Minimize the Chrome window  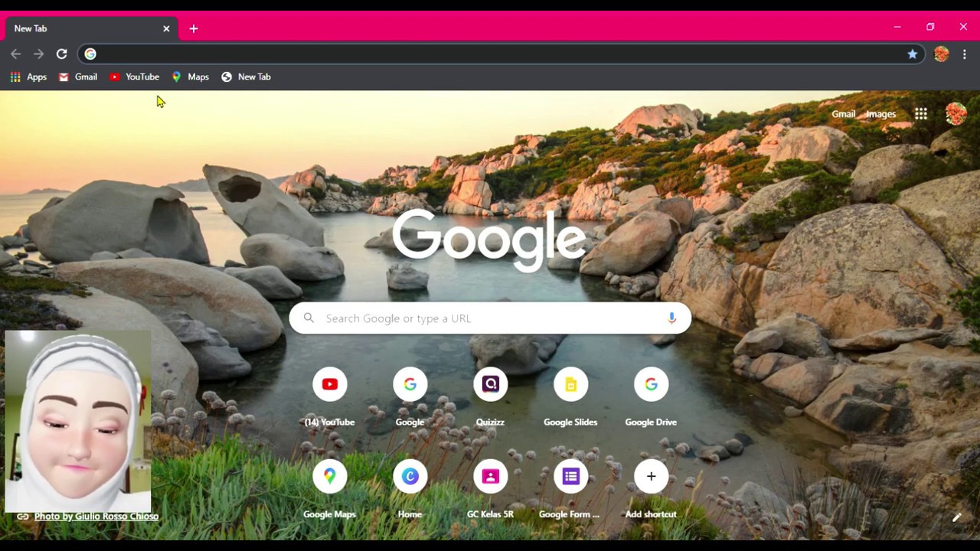click(x=897, y=28)
